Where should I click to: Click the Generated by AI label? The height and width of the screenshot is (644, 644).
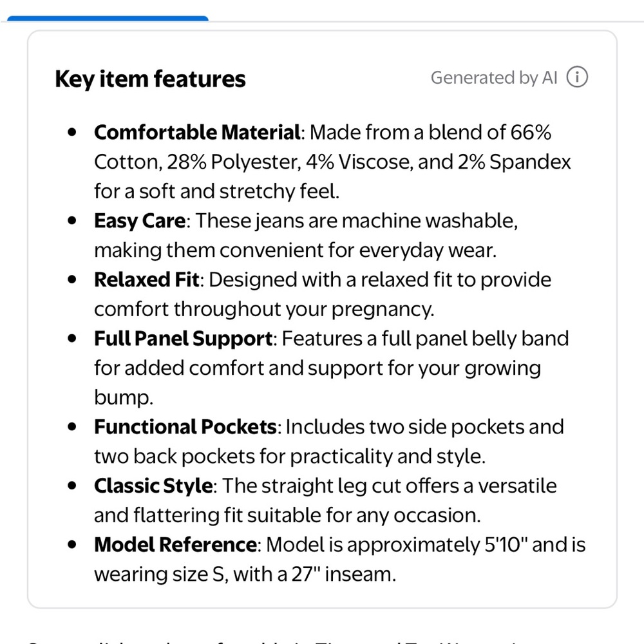[494, 78]
